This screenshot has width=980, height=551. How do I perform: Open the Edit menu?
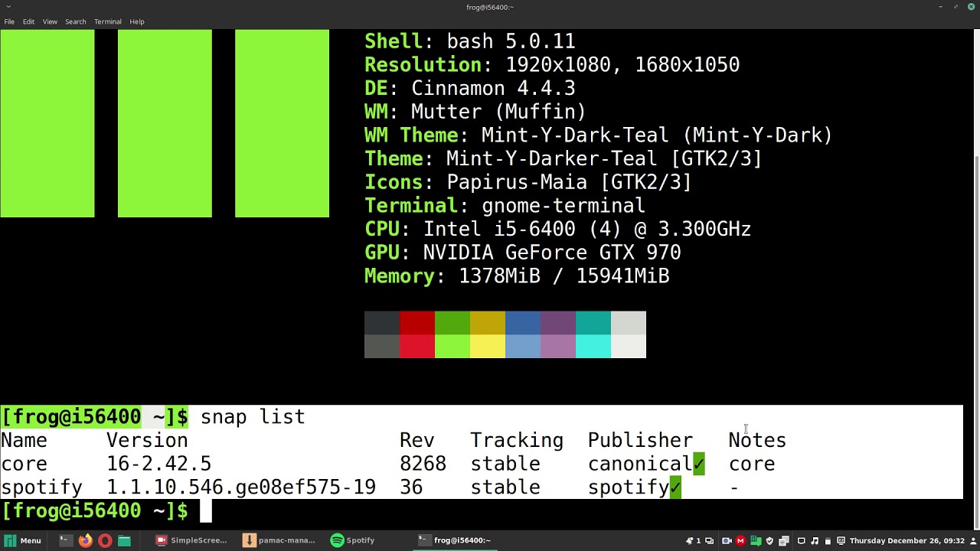(28, 21)
